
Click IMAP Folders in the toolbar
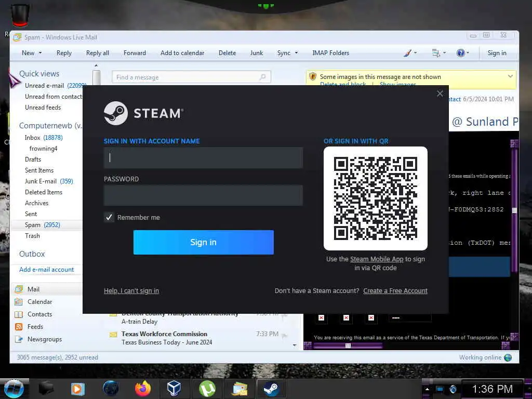pos(330,53)
